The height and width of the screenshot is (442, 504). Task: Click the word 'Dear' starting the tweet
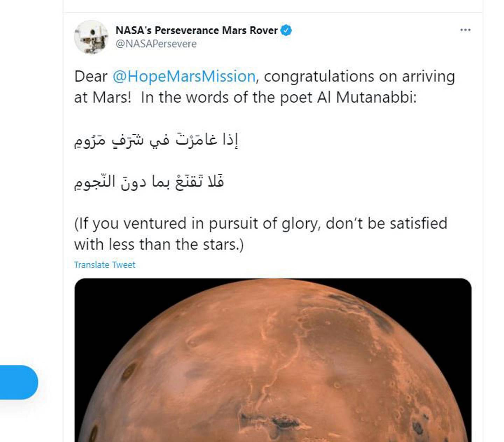(91, 76)
